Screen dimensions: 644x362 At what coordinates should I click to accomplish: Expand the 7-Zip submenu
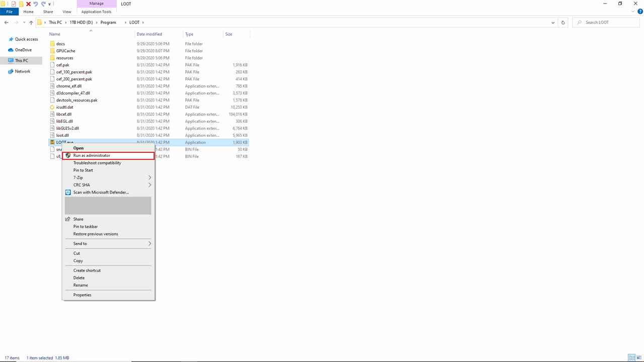[149, 177]
